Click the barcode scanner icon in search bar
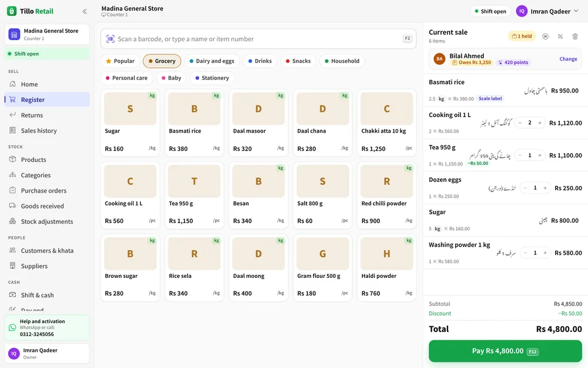 click(111, 39)
